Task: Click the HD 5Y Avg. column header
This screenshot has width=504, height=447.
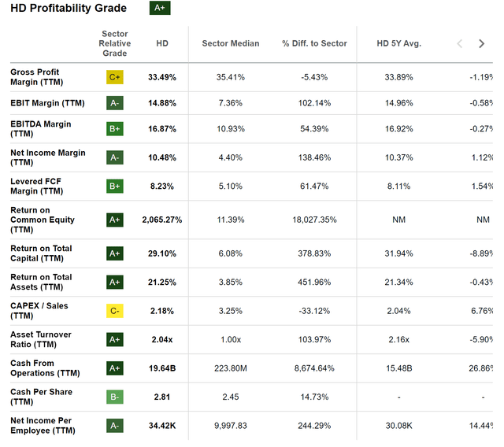Action: (399, 43)
